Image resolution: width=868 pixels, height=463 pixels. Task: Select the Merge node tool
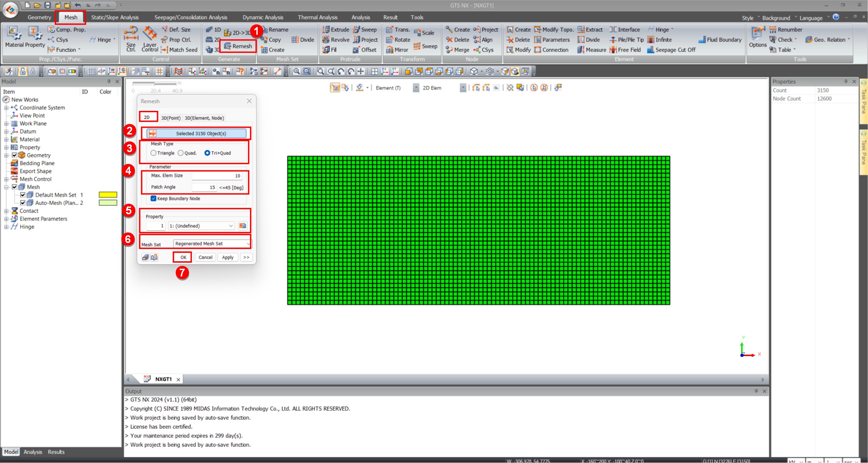tap(458, 50)
